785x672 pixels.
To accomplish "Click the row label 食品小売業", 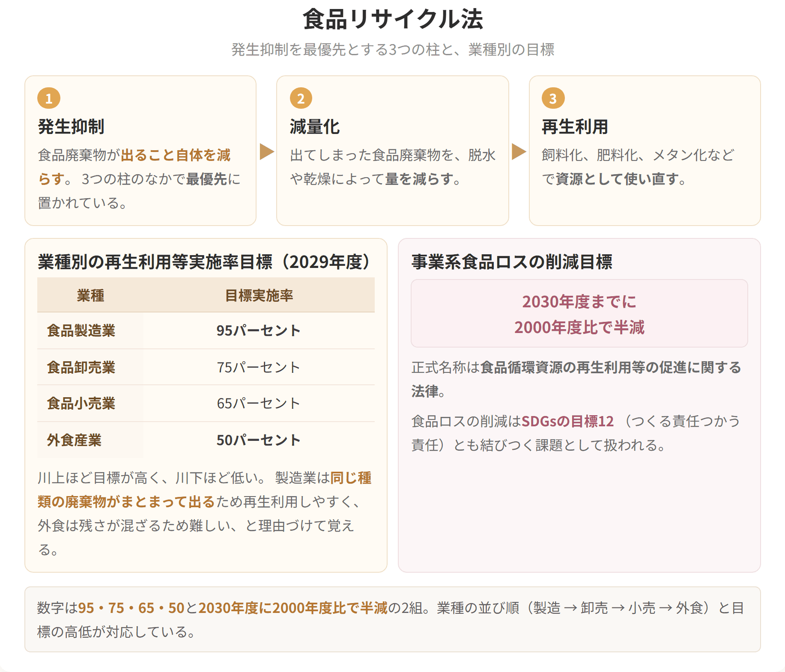I will (x=81, y=404).
